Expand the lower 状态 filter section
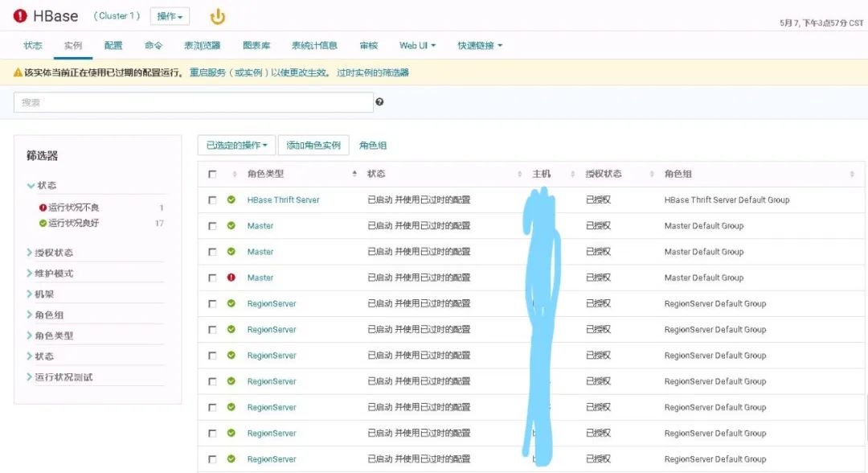Viewport: 868px width, 473px height. click(40, 356)
